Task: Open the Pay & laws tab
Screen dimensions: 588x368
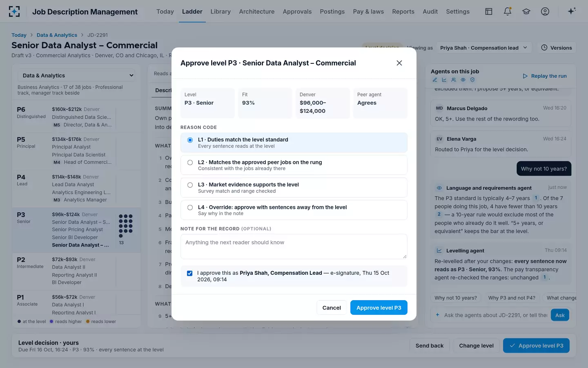Action: click(x=368, y=11)
